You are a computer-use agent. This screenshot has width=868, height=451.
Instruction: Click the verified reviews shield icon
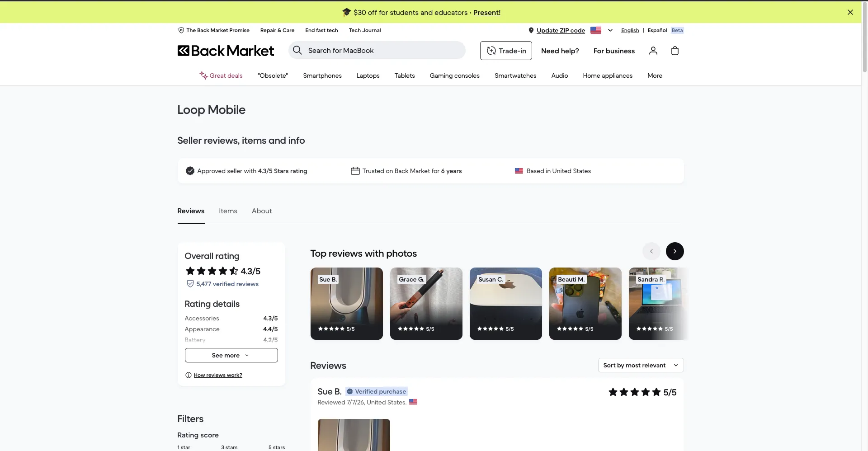[x=190, y=284]
